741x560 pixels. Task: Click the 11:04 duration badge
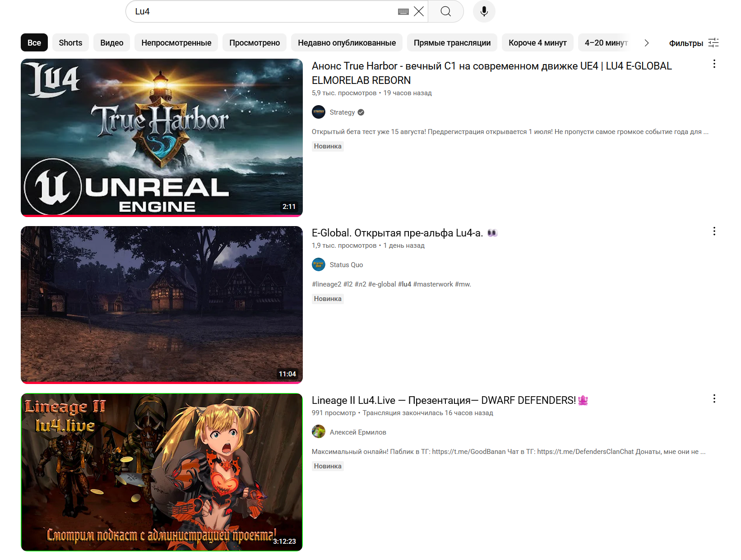(287, 374)
